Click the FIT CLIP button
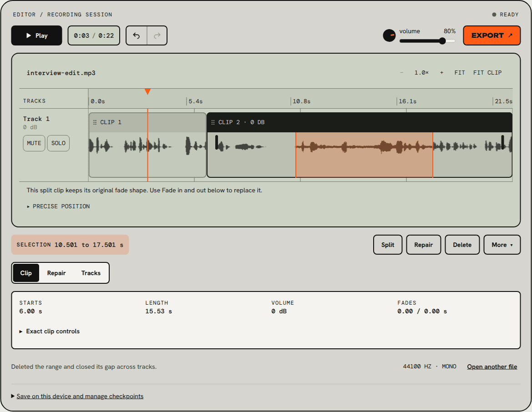Viewport: 532px width, 412px height. [487, 73]
